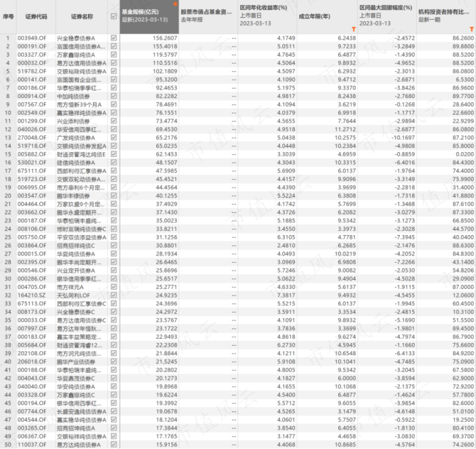Select fund name 长盛安逸纯债债券A
Image resolution: width=476 pixels, height=449 pixels.
coord(82,411)
